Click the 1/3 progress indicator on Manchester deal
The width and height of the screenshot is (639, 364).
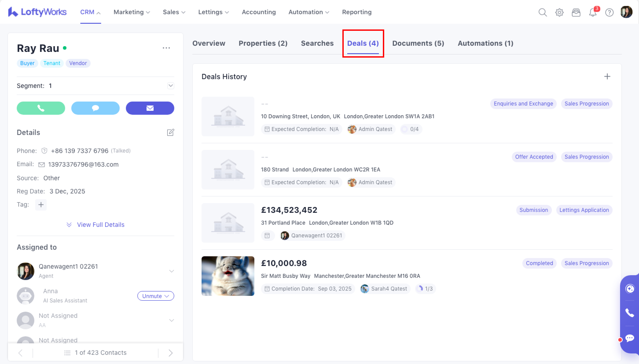pyautogui.click(x=425, y=289)
